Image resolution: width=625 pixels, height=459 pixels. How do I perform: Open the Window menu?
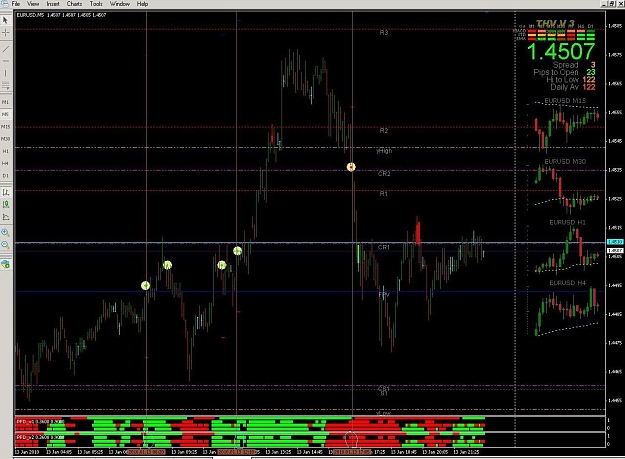point(120,4)
